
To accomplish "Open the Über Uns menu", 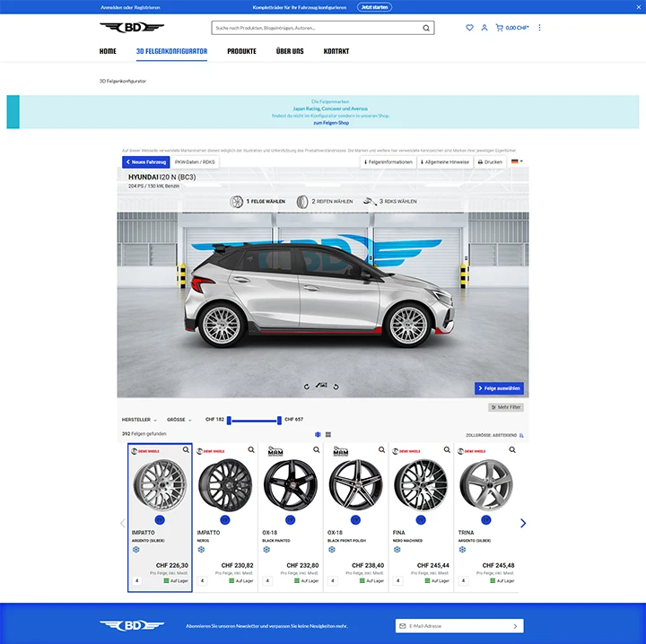I will (x=290, y=51).
